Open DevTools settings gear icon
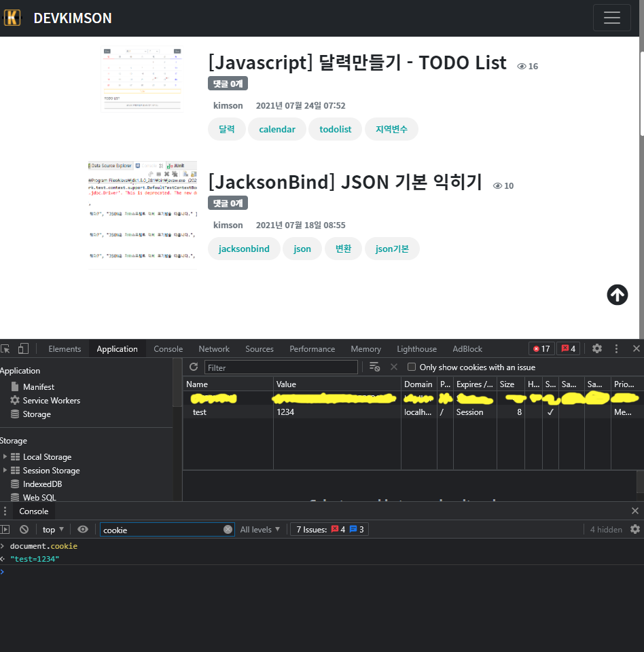The width and height of the screenshot is (644, 652). [596, 348]
